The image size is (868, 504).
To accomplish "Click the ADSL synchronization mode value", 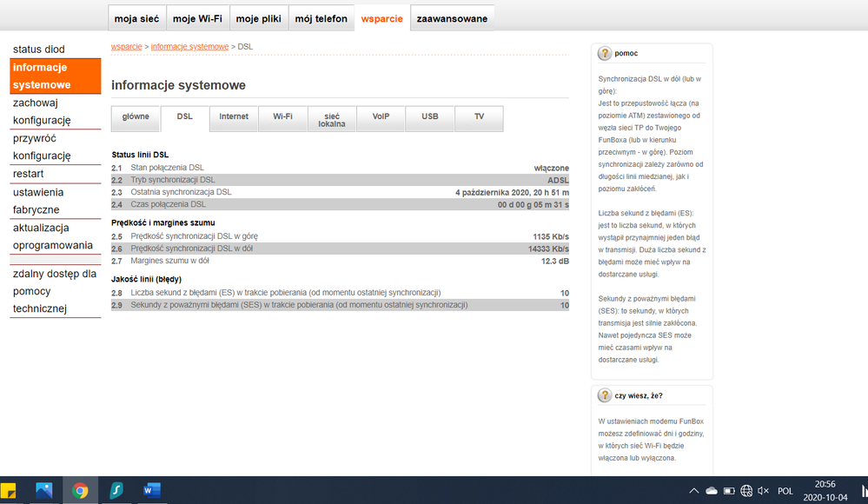I will click(x=558, y=180).
